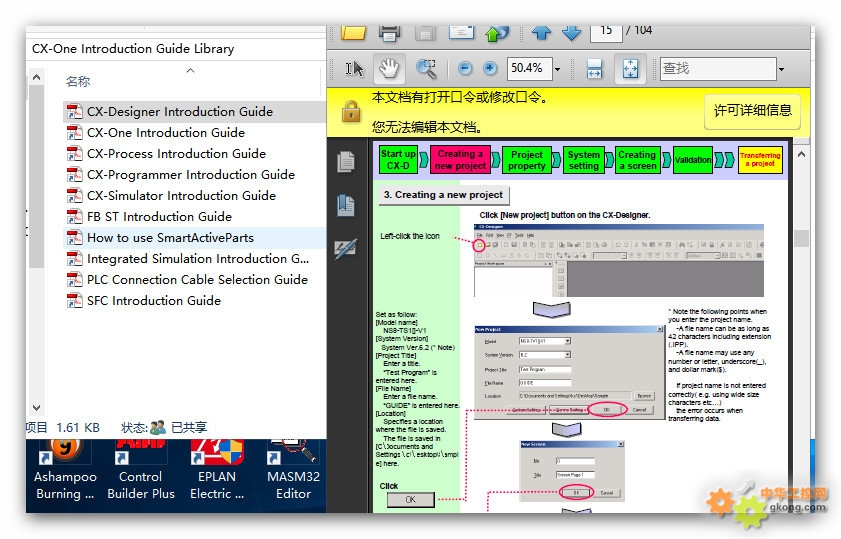841x539 pixels.
Task: Open the page thumbnails side panel icon
Action: 346,162
